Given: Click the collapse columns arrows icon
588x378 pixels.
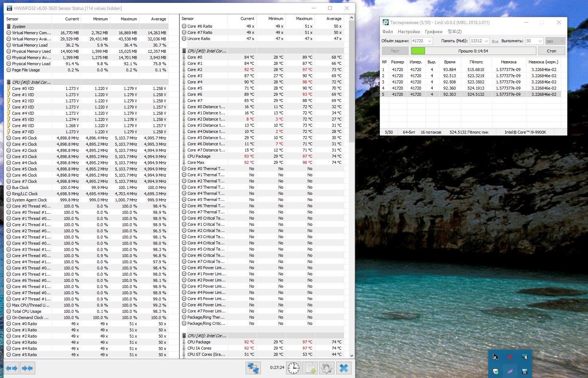Looking at the screenshot, I should [x=28, y=368].
